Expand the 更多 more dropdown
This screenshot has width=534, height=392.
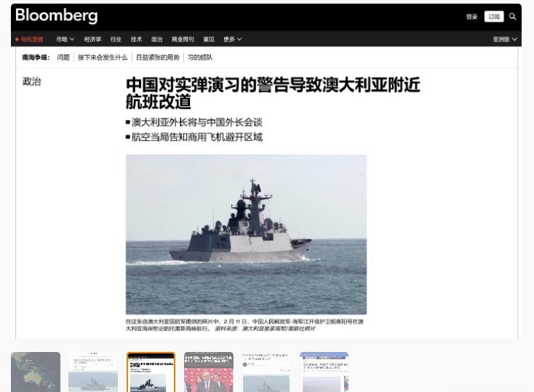point(232,39)
